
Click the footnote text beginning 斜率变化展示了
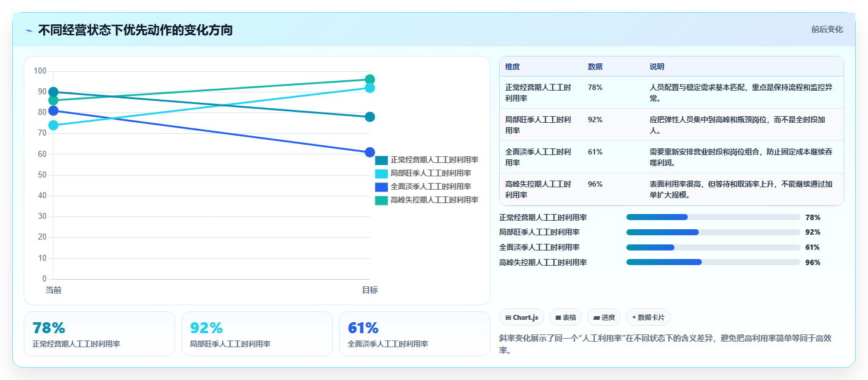coord(665,345)
